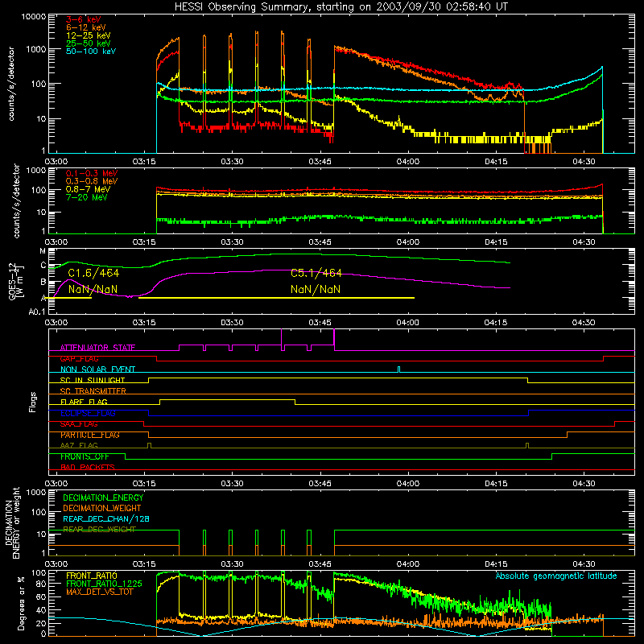Select the SC_IN_SUNLIGHT flag label
Image resolution: width=644 pixels, height=644 pixels.
coord(93,380)
